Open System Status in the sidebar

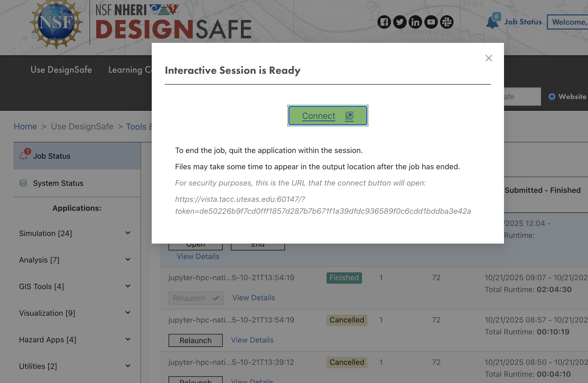point(58,183)
